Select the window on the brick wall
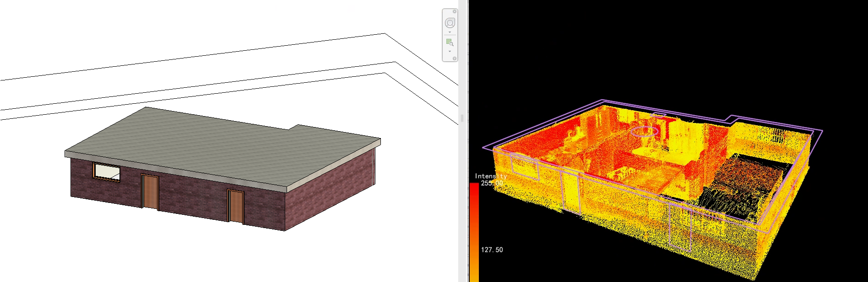This screenshot has width=868, height=282. [x=107, y=172]
